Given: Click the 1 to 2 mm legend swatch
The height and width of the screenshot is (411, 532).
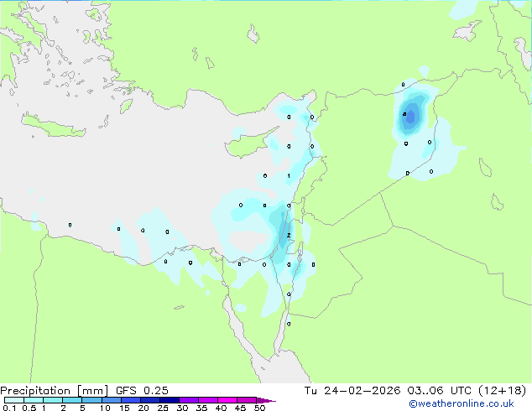Looking at the screenshot, I should [53, 400].
